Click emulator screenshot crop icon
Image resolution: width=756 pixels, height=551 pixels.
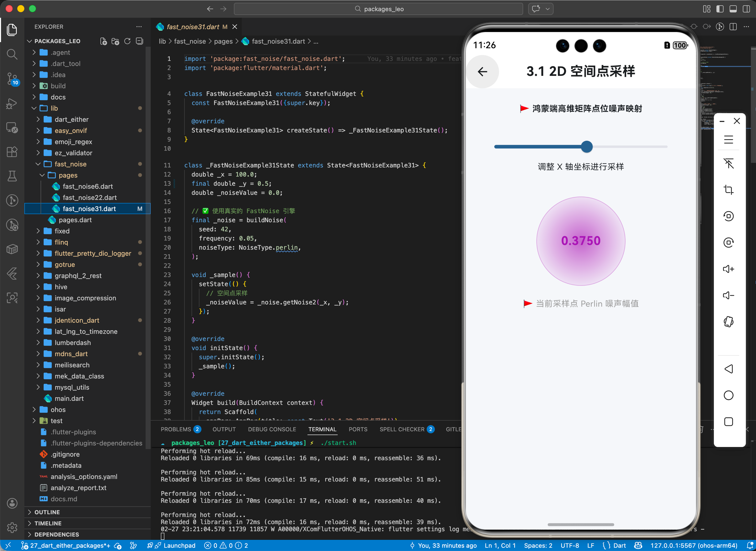(x=728, y=190)
